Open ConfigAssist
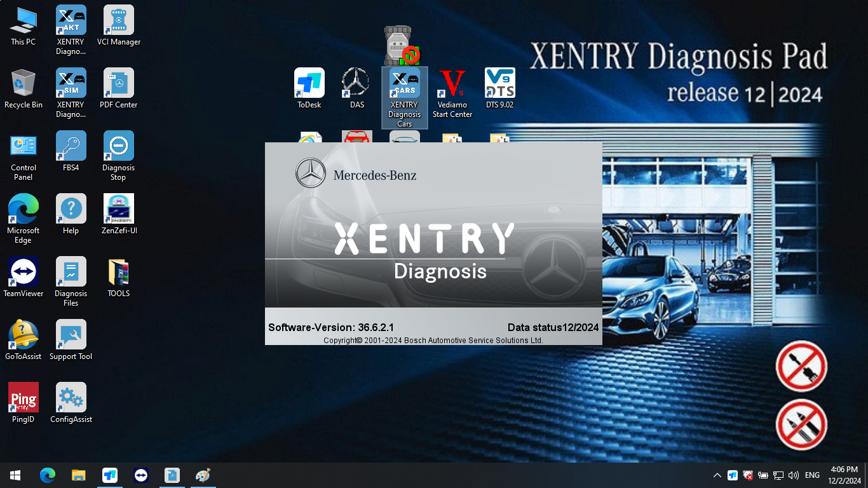 (71, 398)
